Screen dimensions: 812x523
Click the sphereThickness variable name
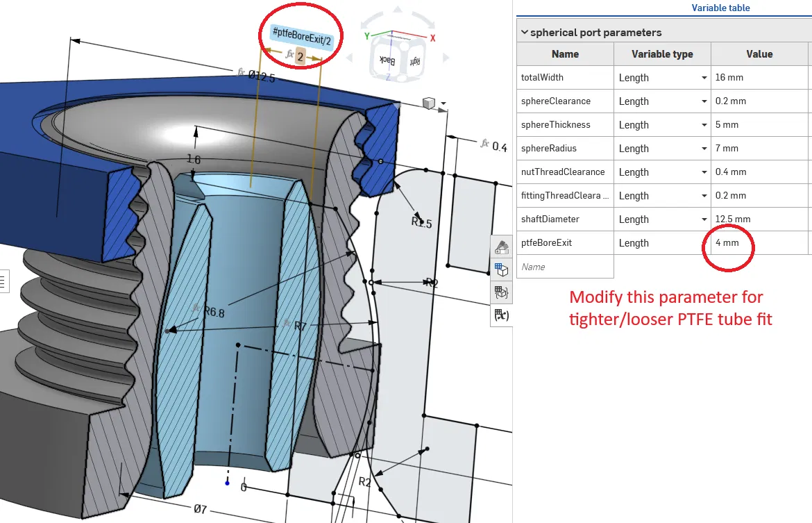coord(556,124)
